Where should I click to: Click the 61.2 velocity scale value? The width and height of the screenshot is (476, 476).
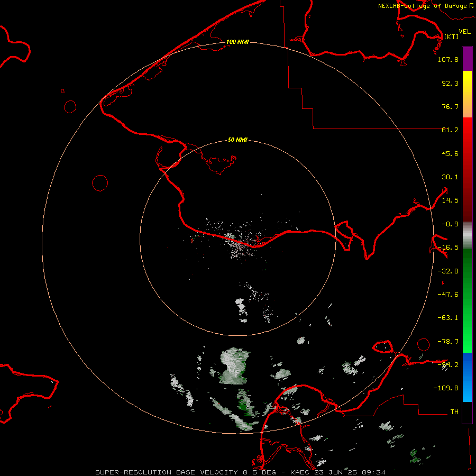coord(450,130)
